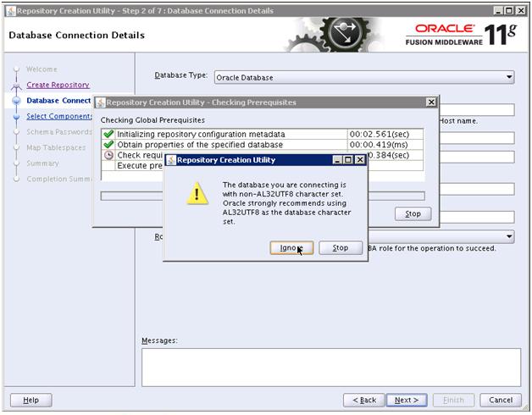This screenshot has width=532, height=415.
Task: Click the Oracle Fusion Middleware 11g logo
Action: [x=461, y=34]
